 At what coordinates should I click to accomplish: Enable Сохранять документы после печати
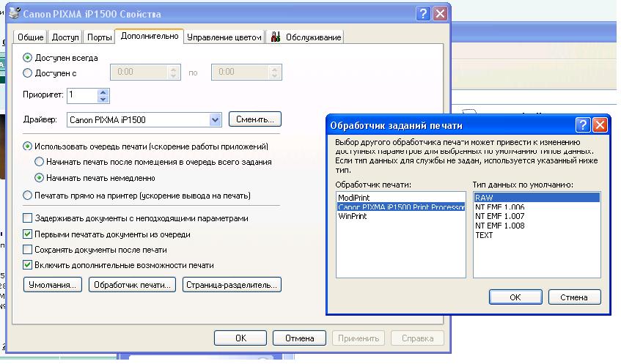(27, 250)
